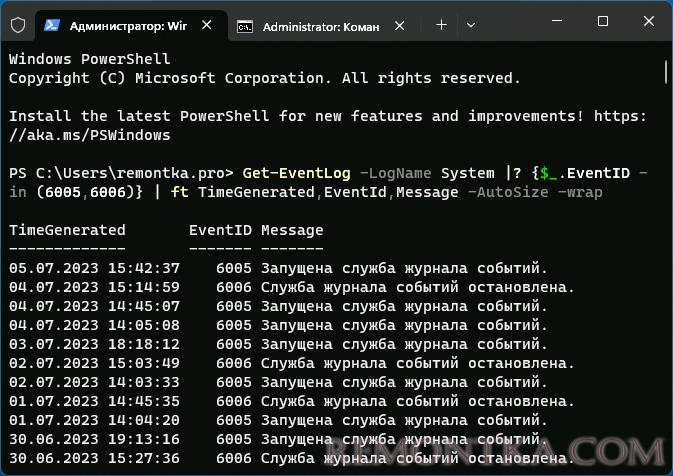Switch to the Администратор: Windows PowerShell tab
This screenshot has height=476, width=673.
[x=131, y=26]
